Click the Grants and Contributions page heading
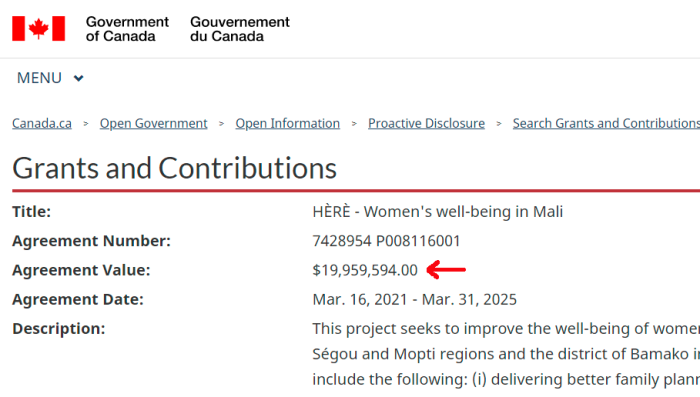The width and height of the screenshot is (700, 397). pyautogui.click(x=175, y=168)
